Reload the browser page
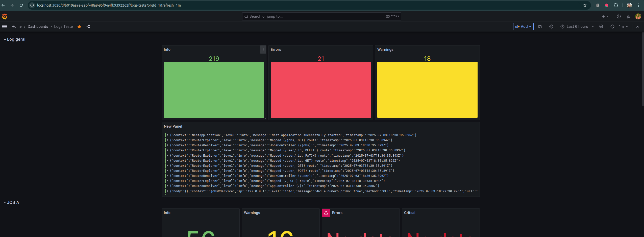Screen dimensions: 644x237 coord(21,5)
